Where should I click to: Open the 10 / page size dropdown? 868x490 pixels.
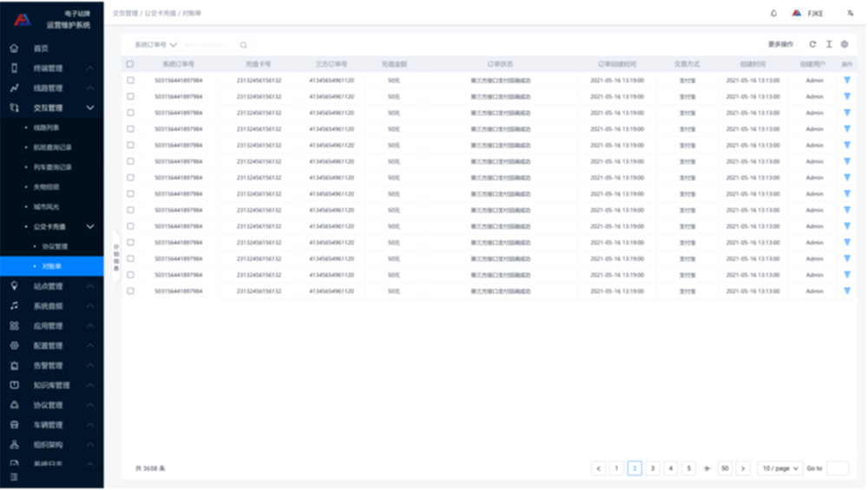point(779,468)
